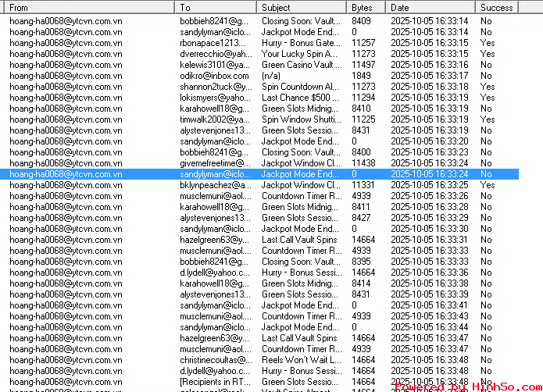Select the 'Last Chance $500' email row

[x=301, y=98]
